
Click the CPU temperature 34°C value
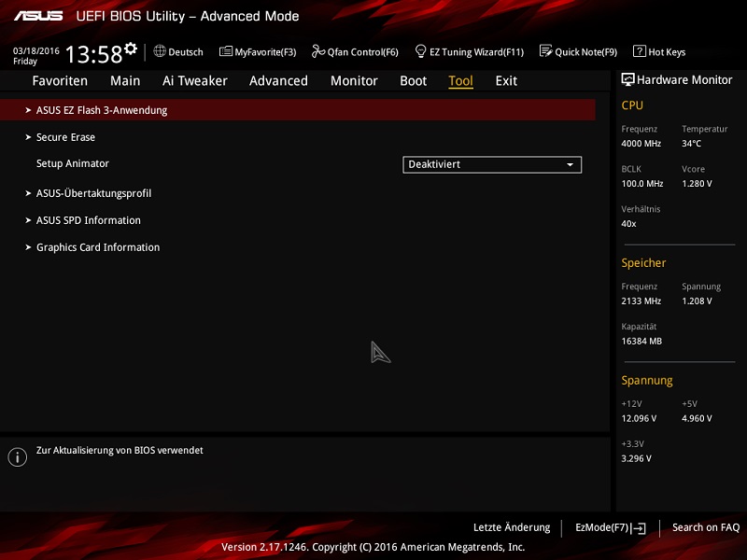coord(691,144)
